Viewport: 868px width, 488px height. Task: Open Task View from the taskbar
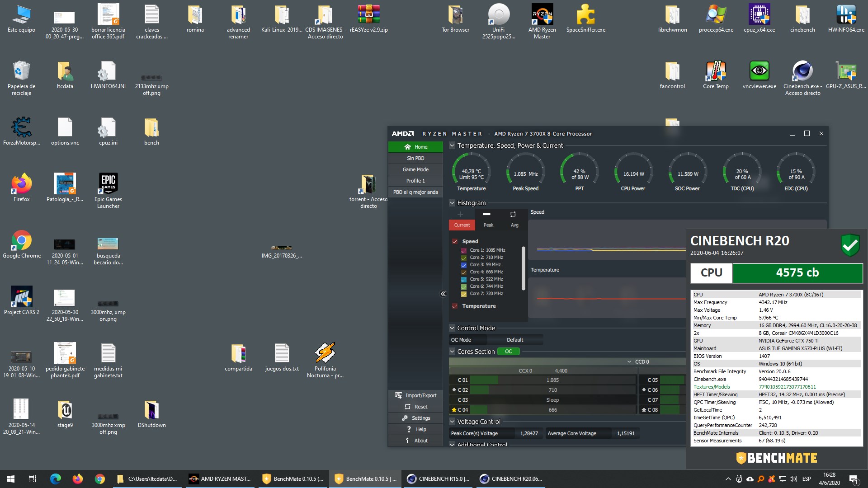[33, 479]
